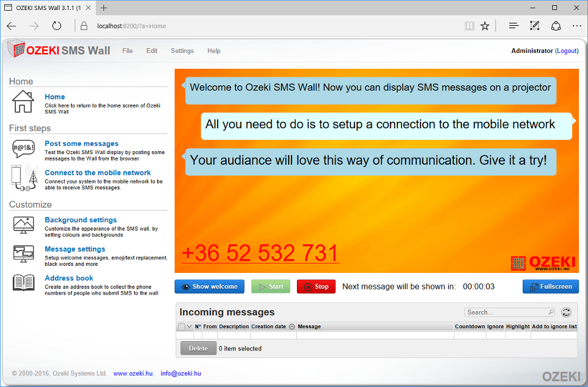Click the Delete button
The height and width of the screenshot is (387, 588).
click(x=198, y=348)
